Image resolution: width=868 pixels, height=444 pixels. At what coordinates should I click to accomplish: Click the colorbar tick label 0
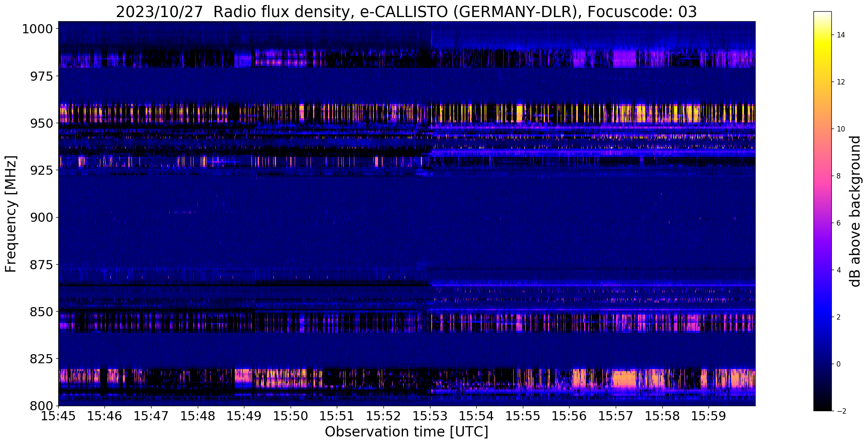(838, 364)
